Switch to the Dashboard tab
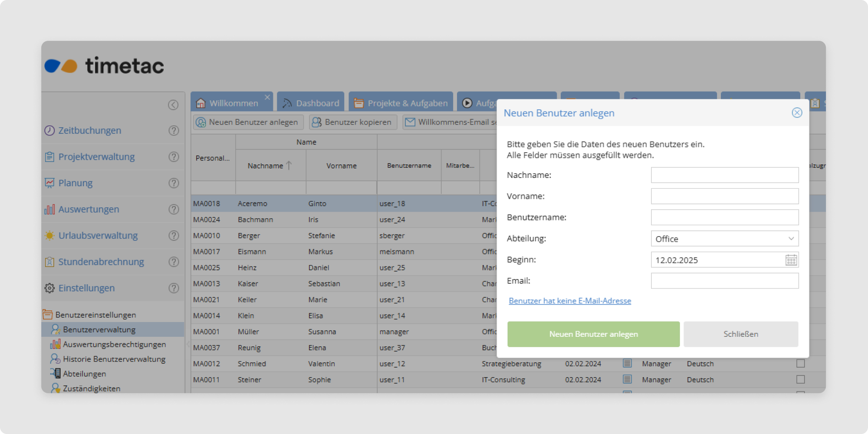This screenshot has width=868, height=434. pyautogui.click(x=311, y=103)
